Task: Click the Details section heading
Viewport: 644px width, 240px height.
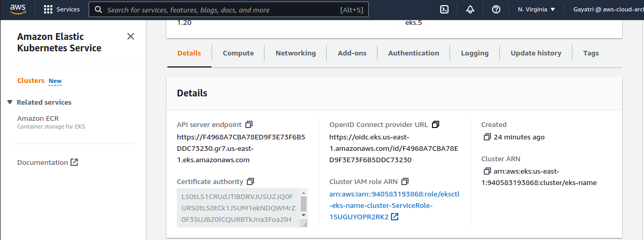Action: click(x=192, y=93)
